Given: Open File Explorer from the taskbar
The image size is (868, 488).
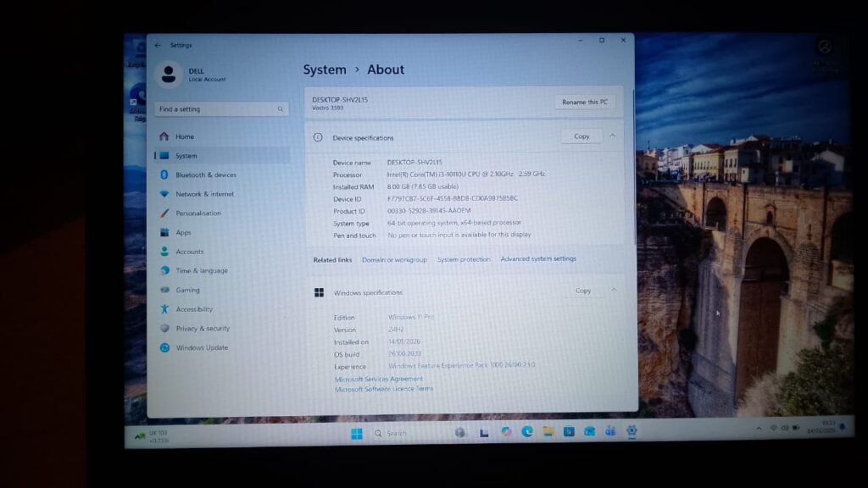Looking at the screenshot, I should (548, 432).
